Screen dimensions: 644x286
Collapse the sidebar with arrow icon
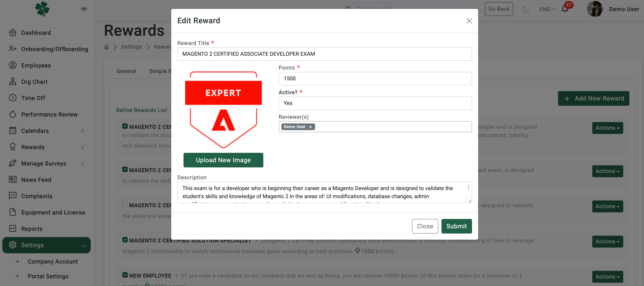84,9
